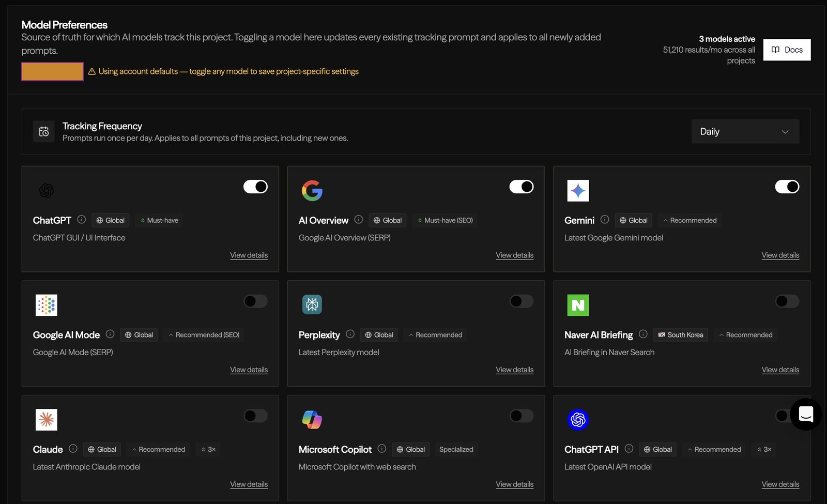
Task: Open info icon beside Perplexity
Action: tap(350, 334)
